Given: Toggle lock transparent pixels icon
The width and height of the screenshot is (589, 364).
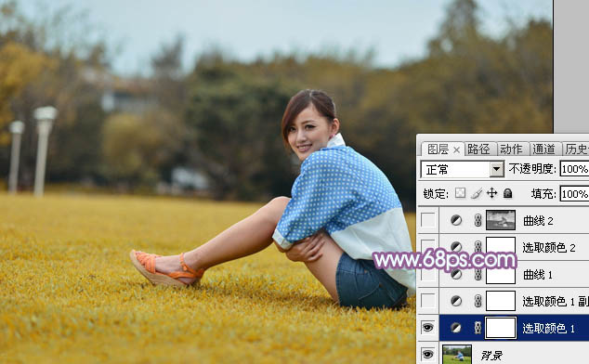Looking at the screenshot, I should pos(460,193).
